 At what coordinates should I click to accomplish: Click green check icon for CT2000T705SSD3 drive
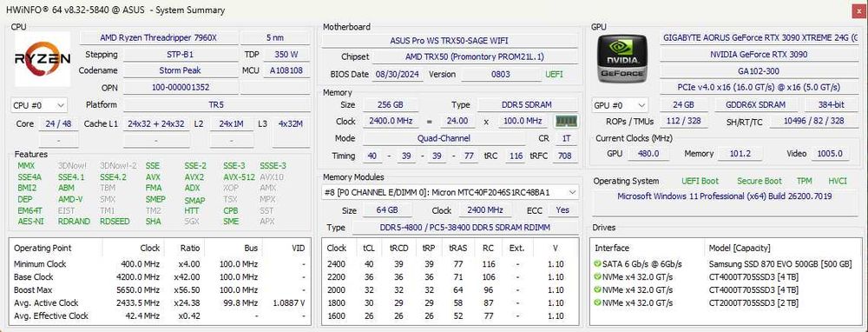(597, 302)
